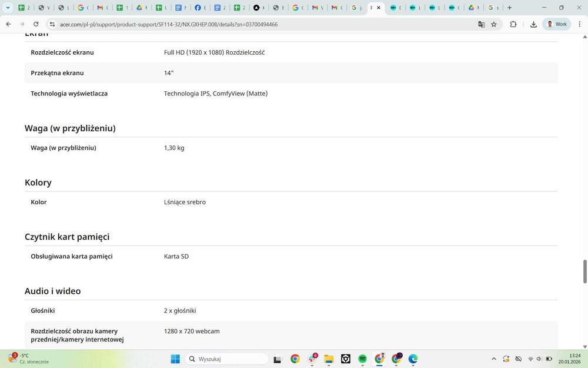Open the weather widget showing -5°C
588x368 pixels.
(28, 359)
